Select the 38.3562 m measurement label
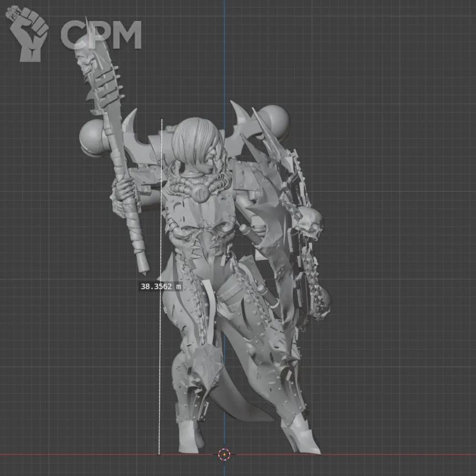This screenshot has height=476, width=476. point(161,286)
